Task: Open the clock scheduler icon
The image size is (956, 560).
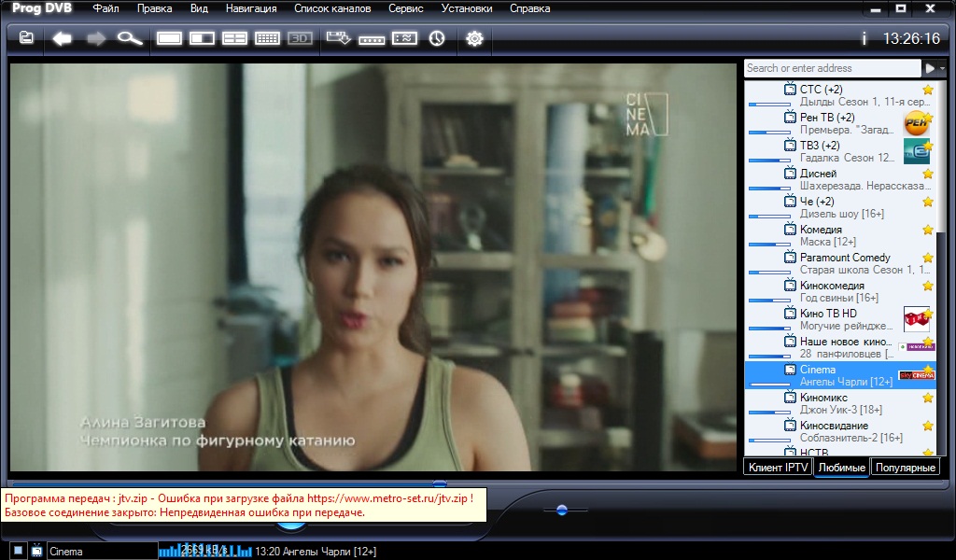Action: (437, 38)
